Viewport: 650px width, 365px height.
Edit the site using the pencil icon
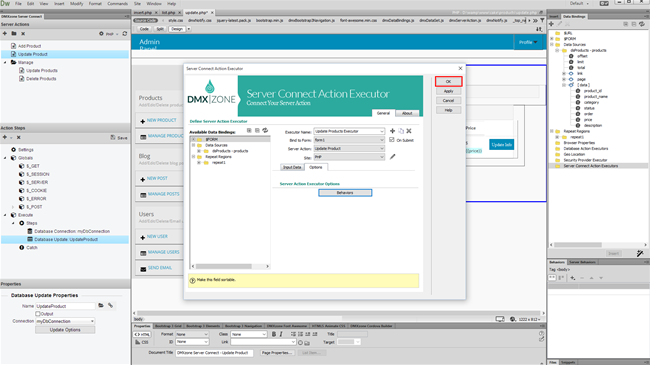tap(393, 157)
